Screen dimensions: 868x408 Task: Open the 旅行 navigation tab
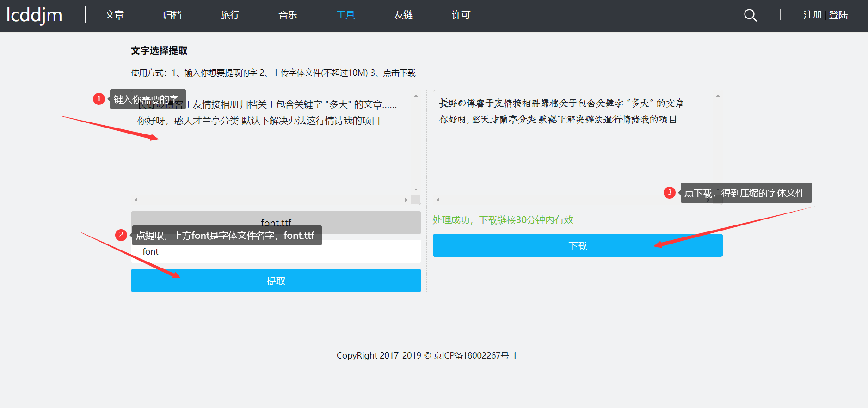[230, 15]
